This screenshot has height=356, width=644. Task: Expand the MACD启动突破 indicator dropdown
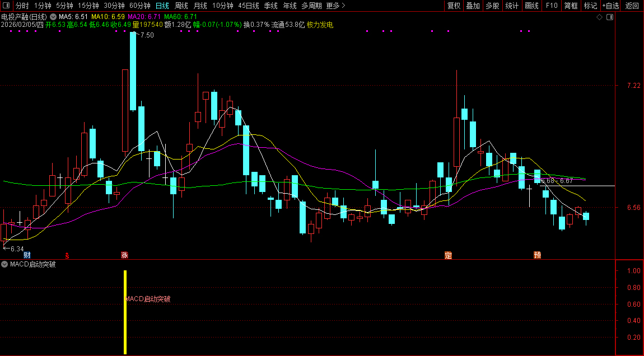coord(5,264)
